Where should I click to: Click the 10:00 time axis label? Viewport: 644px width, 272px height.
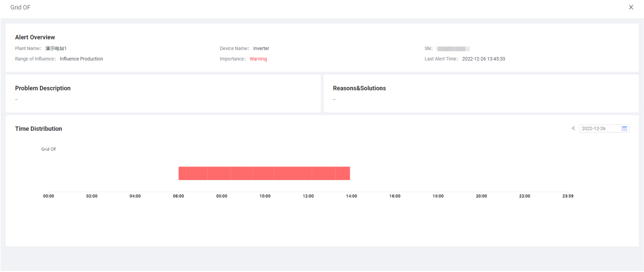click(x=265, y=196)
